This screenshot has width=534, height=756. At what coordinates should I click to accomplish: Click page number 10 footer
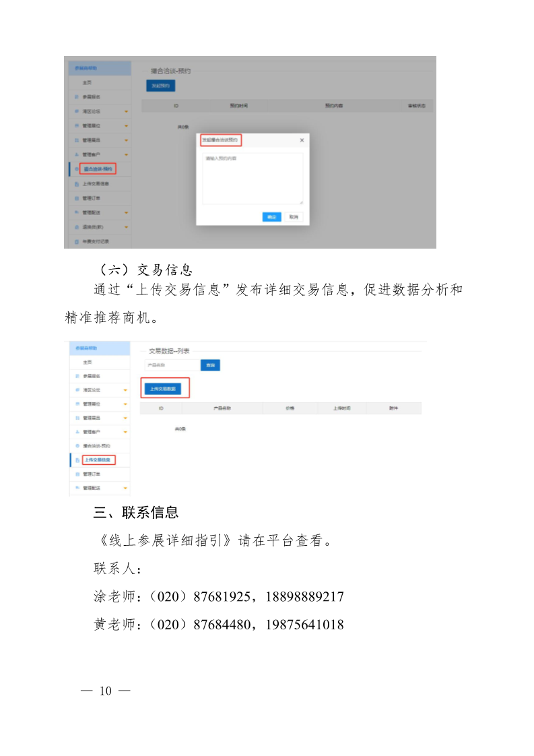click(106, 691)
